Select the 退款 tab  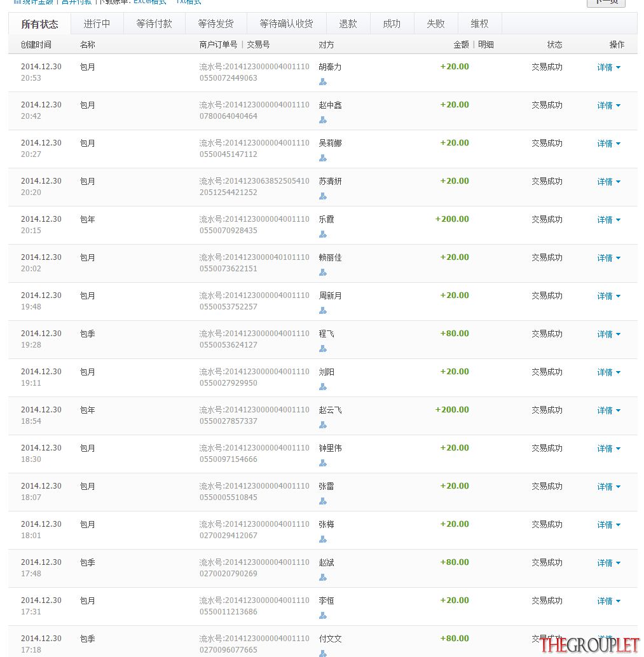coord(348,24)
